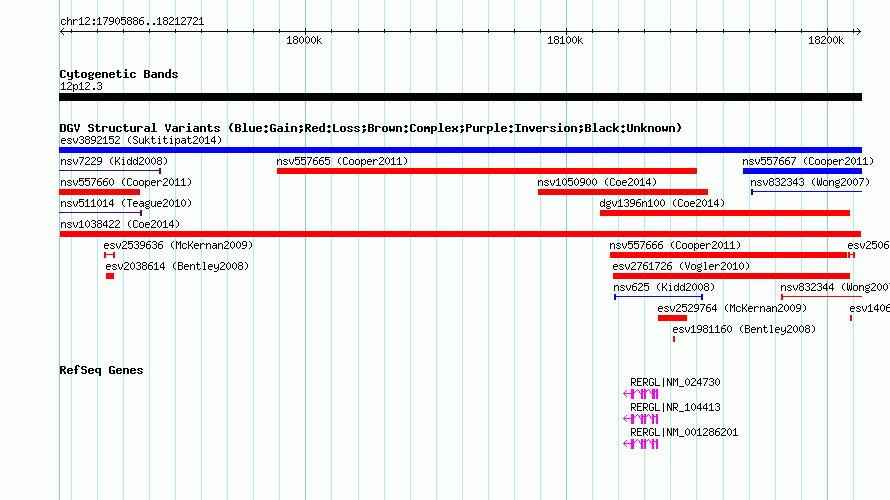Select the tiny red esv1981160 marker
Viewport: 890px width, 500px height.
coord(674,339)
